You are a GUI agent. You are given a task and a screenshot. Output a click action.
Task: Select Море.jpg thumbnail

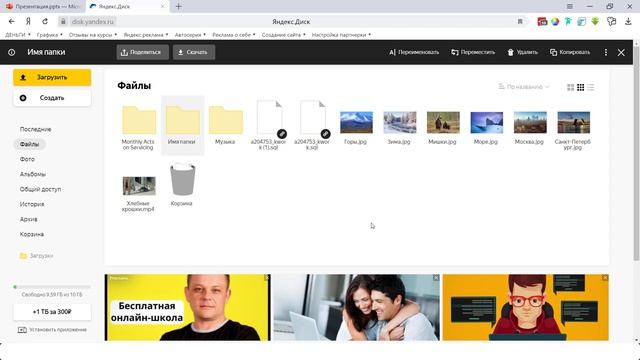pyautogui.click(x=487, y=122)
